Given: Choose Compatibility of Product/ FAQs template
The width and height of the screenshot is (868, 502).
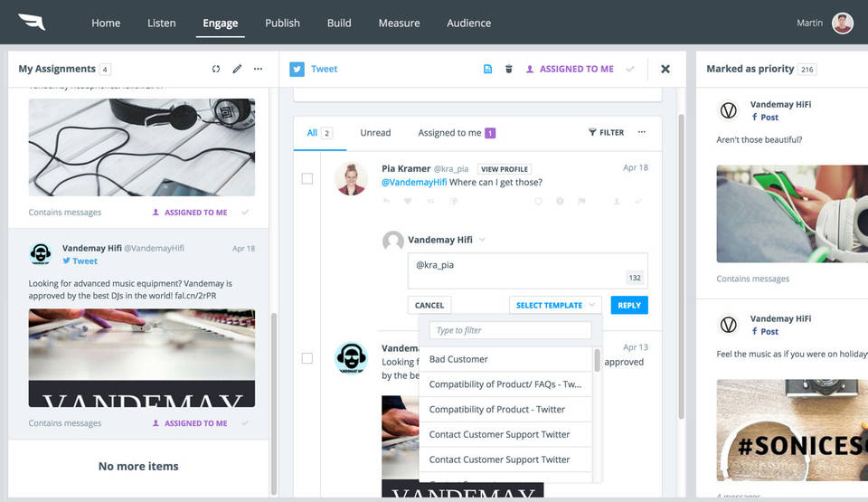Looking at the screenshot, I should [x=506, y=384].
